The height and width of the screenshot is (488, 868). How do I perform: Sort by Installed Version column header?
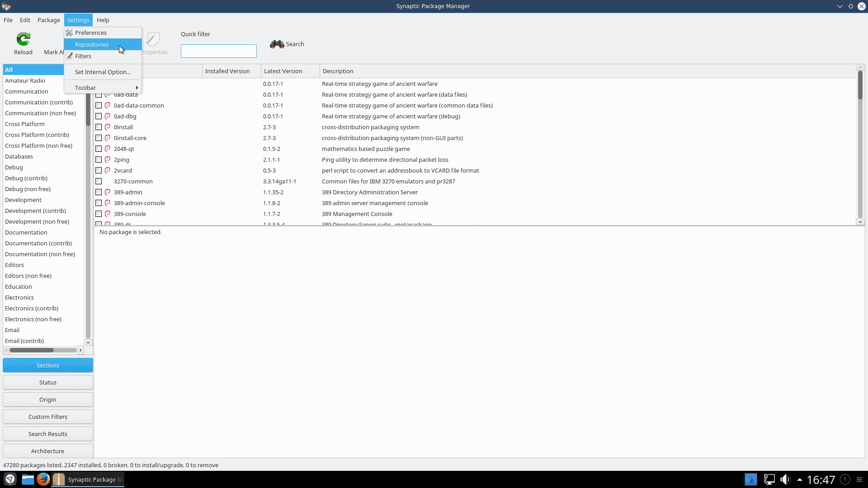click(231, 71)
